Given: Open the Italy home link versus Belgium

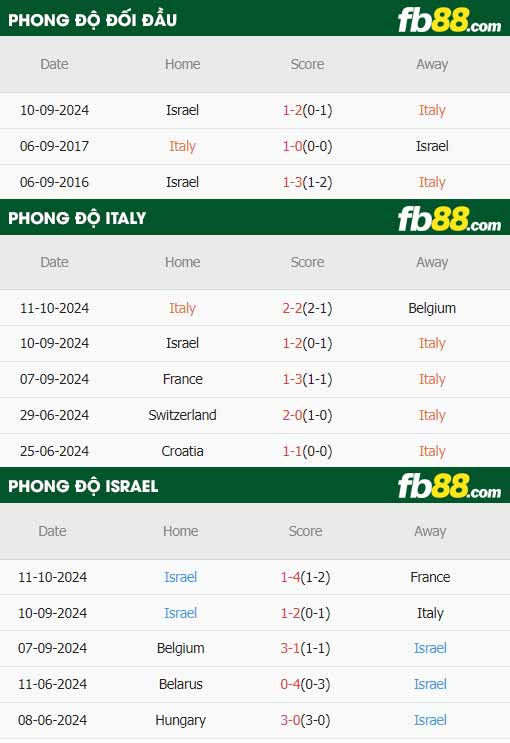Looking at the screenshot, I should [182, 308].
